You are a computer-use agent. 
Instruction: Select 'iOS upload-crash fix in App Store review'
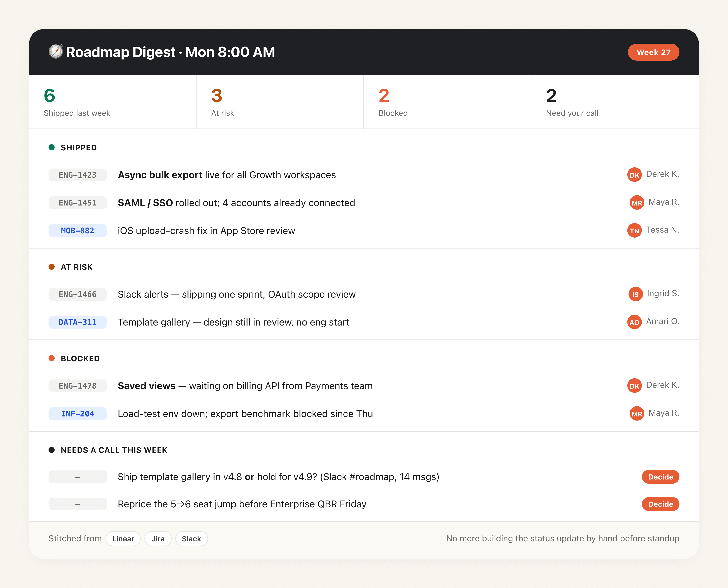pyautogui.click(x=206, y=231)
